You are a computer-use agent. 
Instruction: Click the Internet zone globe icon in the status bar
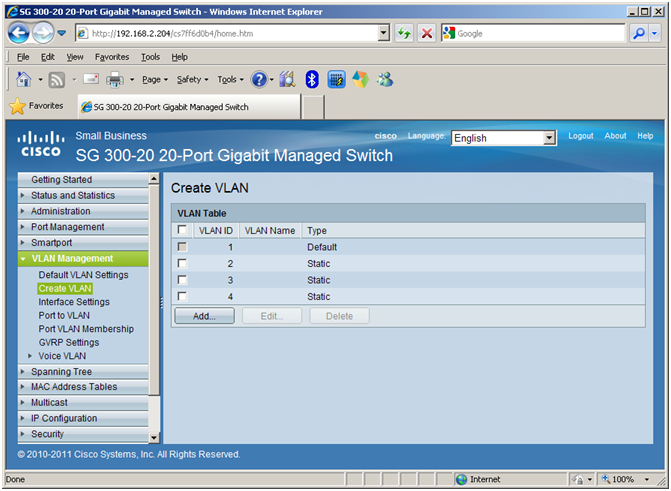(x=461, y=479)
